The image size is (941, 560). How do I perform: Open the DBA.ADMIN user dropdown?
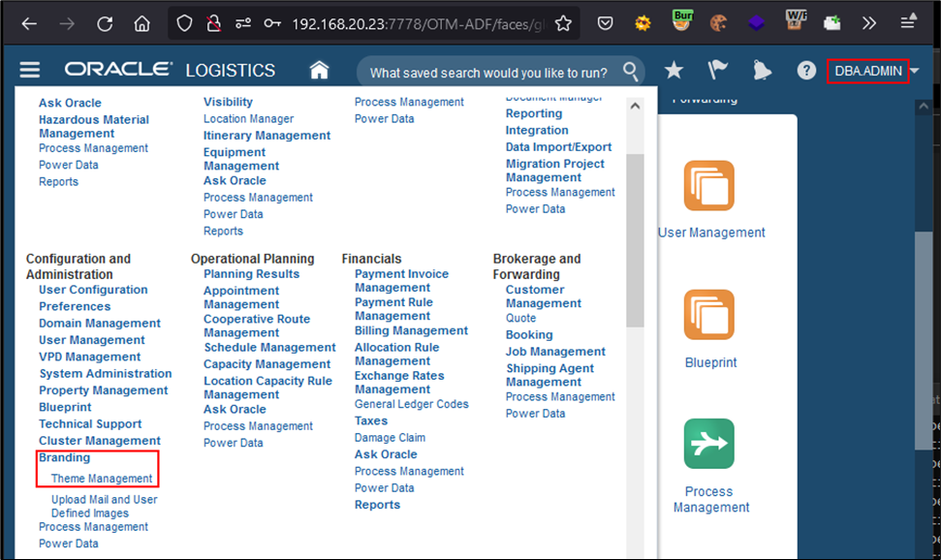tap(874, 71)
